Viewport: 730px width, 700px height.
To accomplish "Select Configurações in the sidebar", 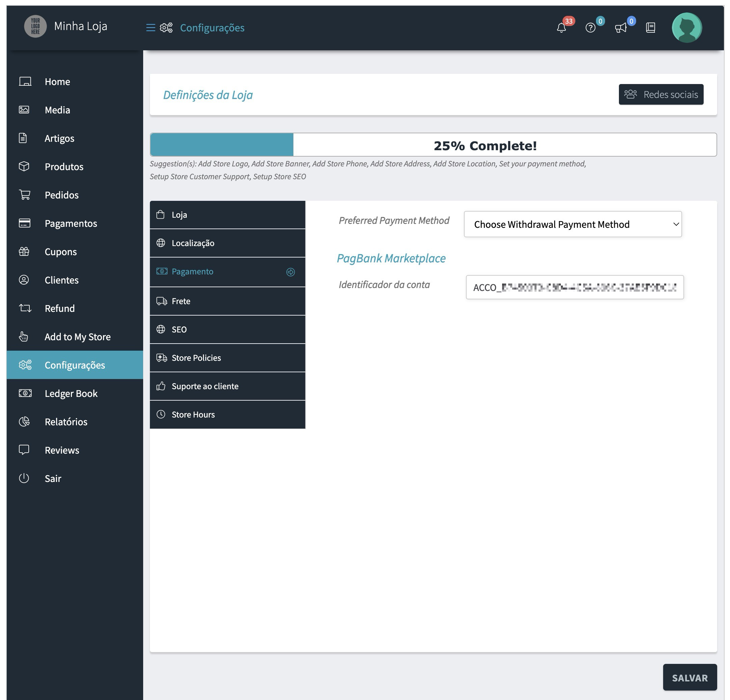I will pos(75,365).
